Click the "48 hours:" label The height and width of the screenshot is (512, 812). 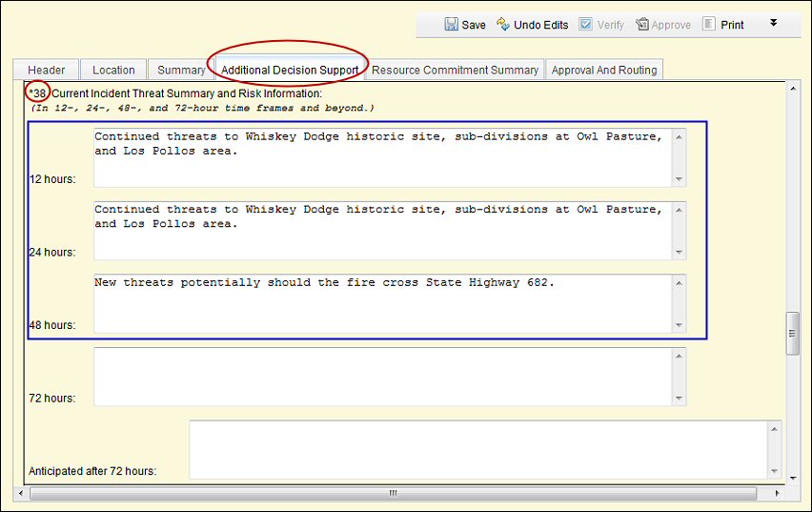pyautogui.click(x=52, y=325)
